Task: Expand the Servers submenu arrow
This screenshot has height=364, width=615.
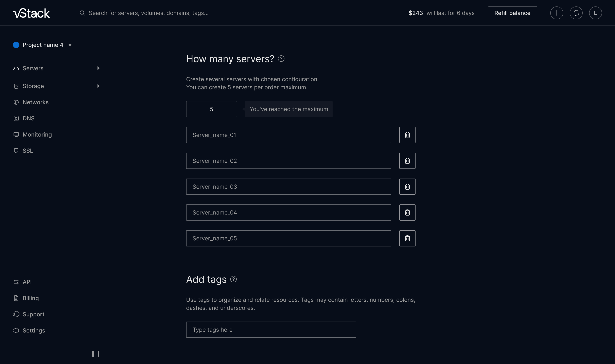Action: 98,68
